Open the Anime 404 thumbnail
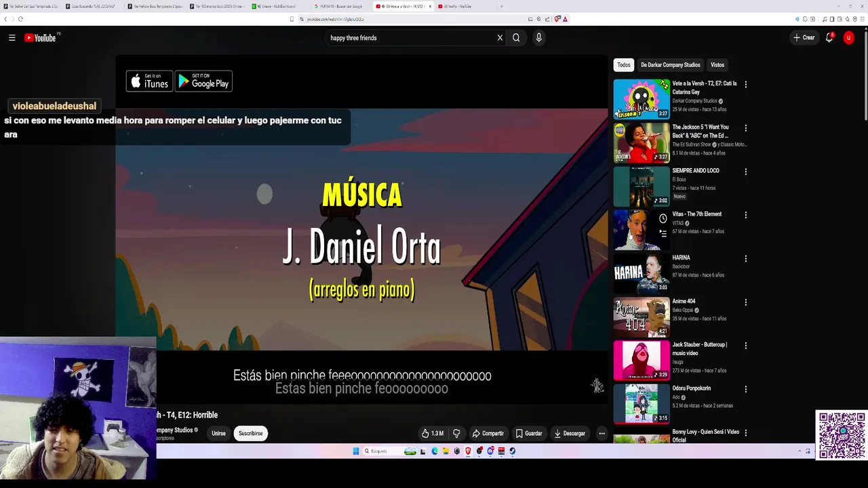The image size is (868, 488). 642,317
